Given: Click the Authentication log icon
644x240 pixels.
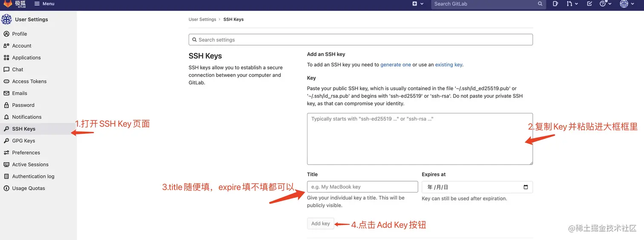Looking at the screenshot, I should coord(6,176).
